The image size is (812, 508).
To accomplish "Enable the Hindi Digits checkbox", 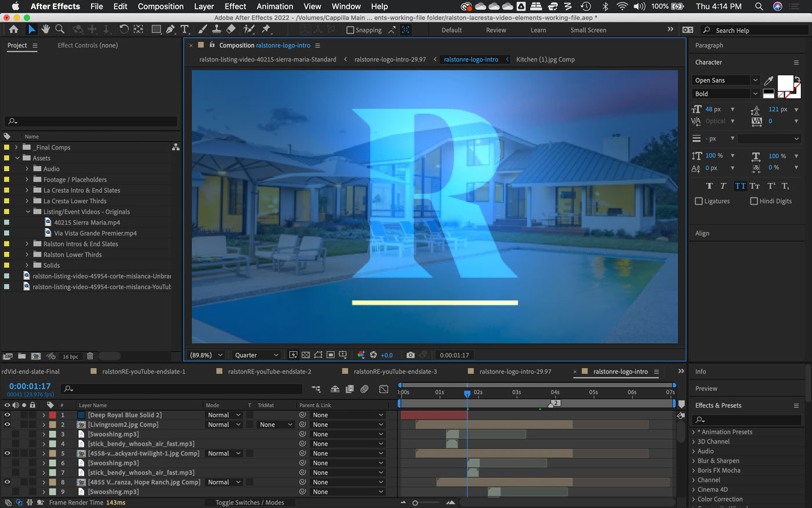I will pos(754,201).
